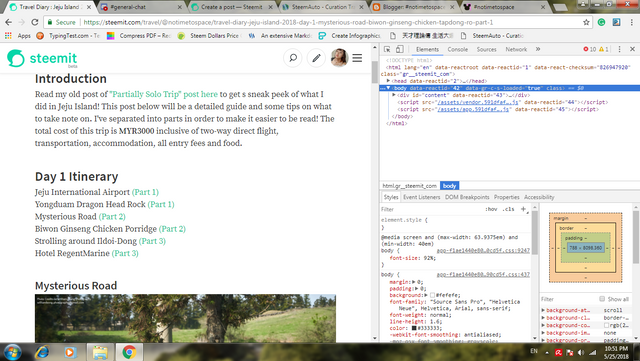Open the user avatar menu
640x361 pixels.
(339, 58)
